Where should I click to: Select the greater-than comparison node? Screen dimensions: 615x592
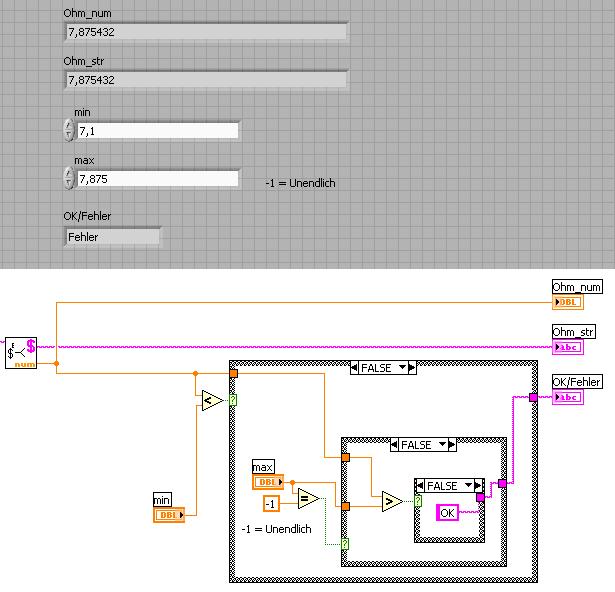392,501
